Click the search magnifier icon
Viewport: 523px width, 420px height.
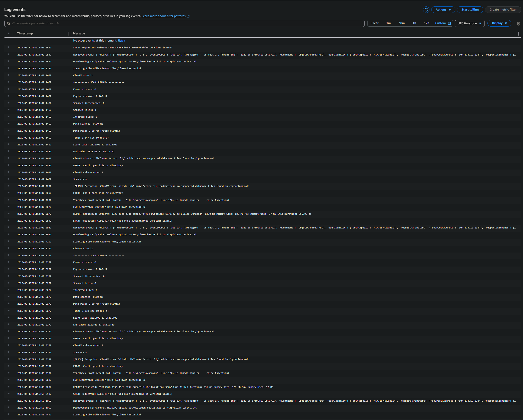(x=9, y=24)
